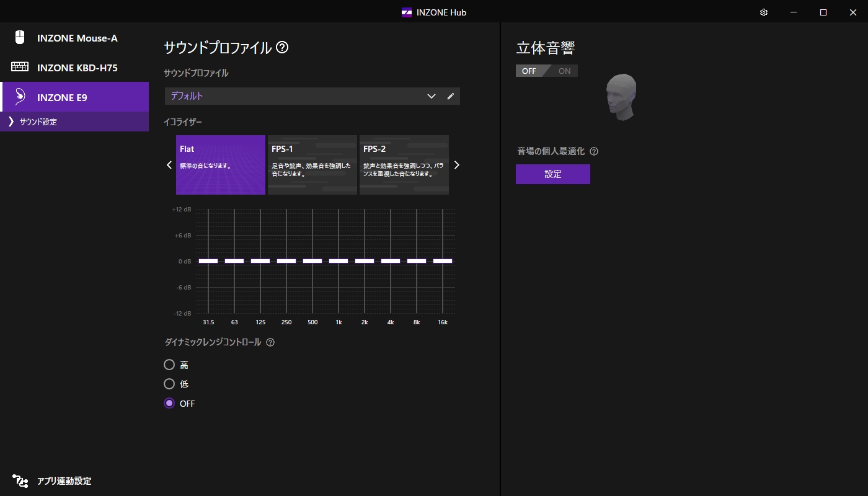Select INZONE KBD-H75 device
The width and height of the screenshot is (868, 496).
click(74, 67)
